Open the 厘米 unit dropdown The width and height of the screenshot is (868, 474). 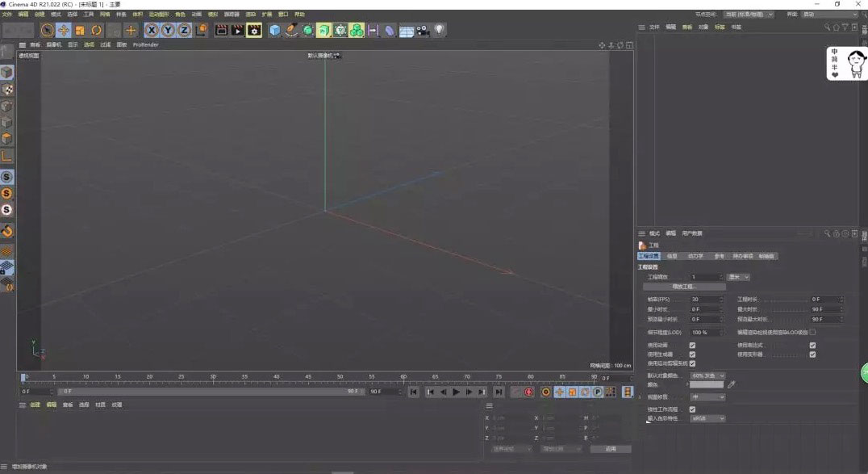739,277
